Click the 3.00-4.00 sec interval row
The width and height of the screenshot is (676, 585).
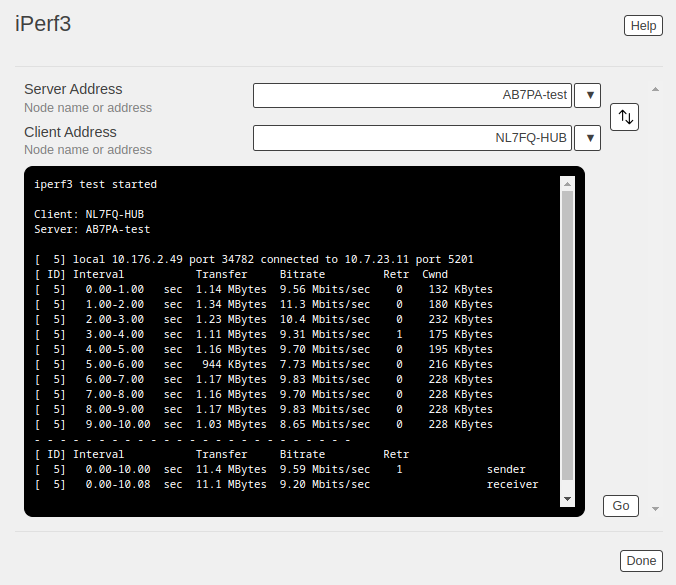point(263,335)
